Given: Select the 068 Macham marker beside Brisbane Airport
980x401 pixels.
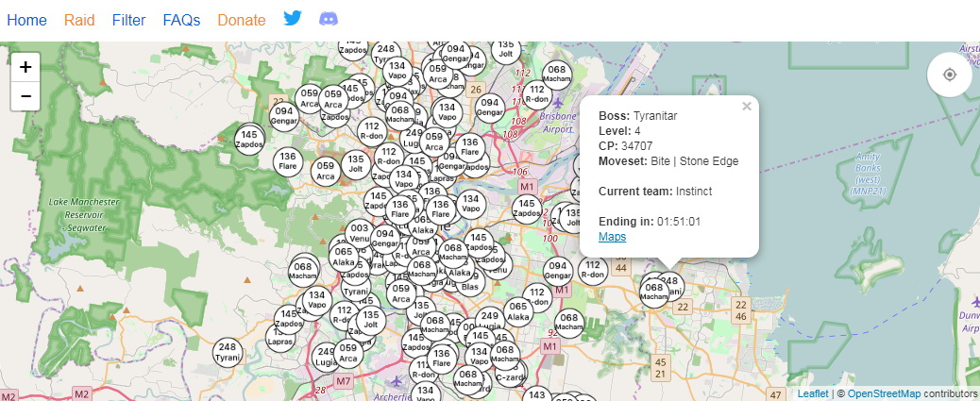Looking at the screenshot, I should [x=557, y=75].
